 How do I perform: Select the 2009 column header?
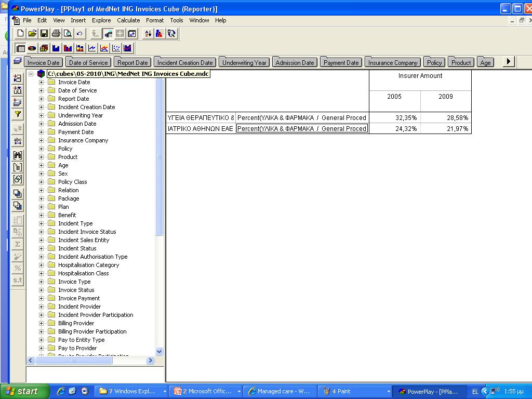click(x=446, y=101)
